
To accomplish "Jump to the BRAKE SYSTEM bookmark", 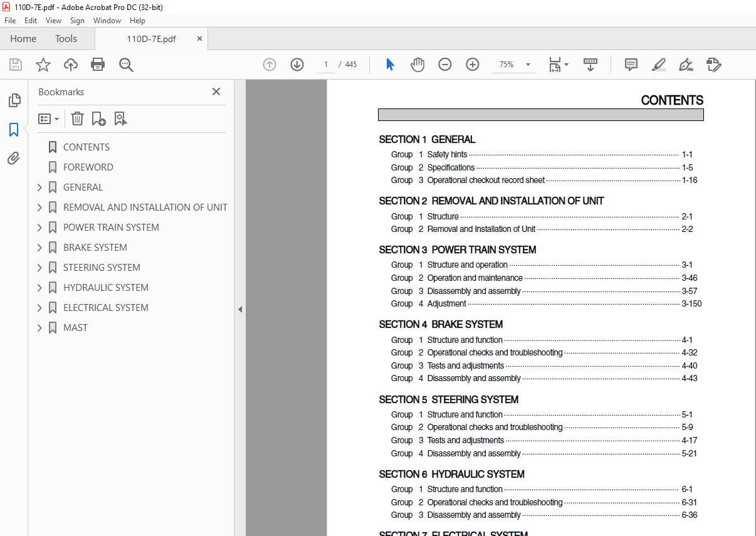I will 95,248.
